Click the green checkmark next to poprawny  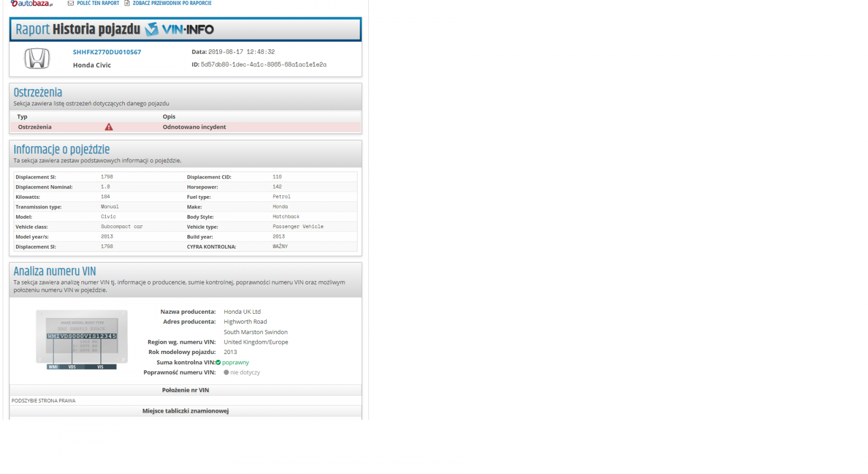coord(218,363)
